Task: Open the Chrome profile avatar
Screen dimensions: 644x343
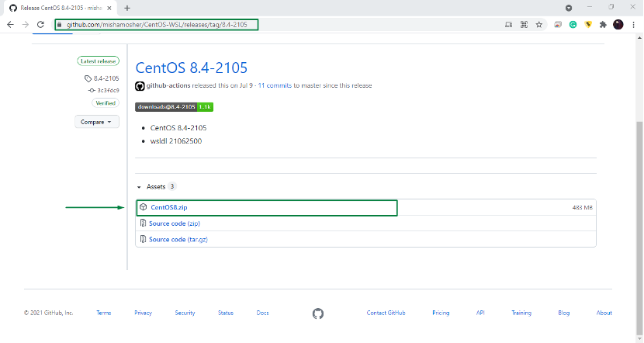Action: 618,25
